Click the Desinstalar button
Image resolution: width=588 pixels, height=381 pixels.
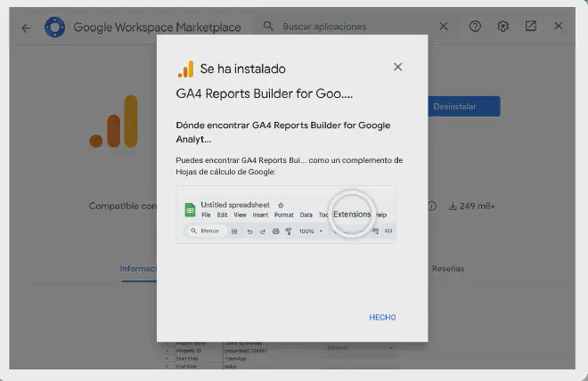pos(464,107)
